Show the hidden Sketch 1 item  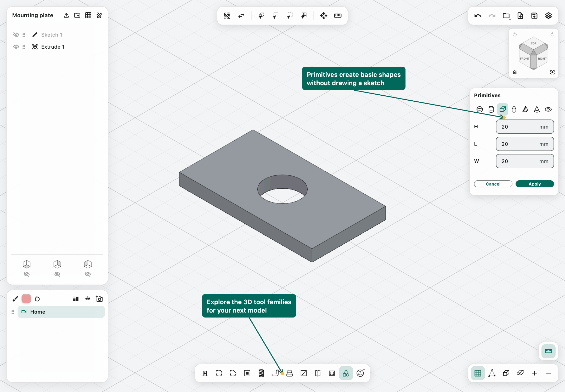pyautogui.click(x=16, y=35)
